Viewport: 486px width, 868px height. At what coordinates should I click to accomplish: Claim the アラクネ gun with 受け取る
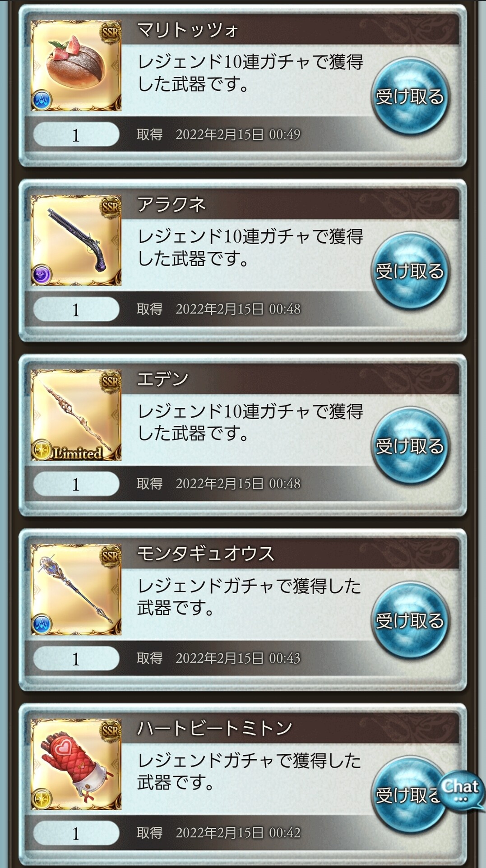pyautogui.click(x=410, y=271)
